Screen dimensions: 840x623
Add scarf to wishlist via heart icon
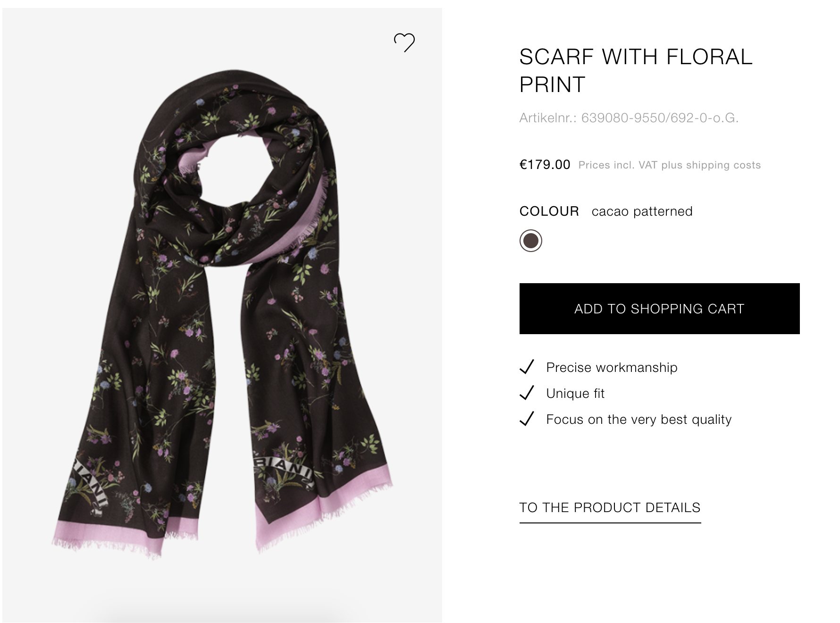tap(404, 42)
